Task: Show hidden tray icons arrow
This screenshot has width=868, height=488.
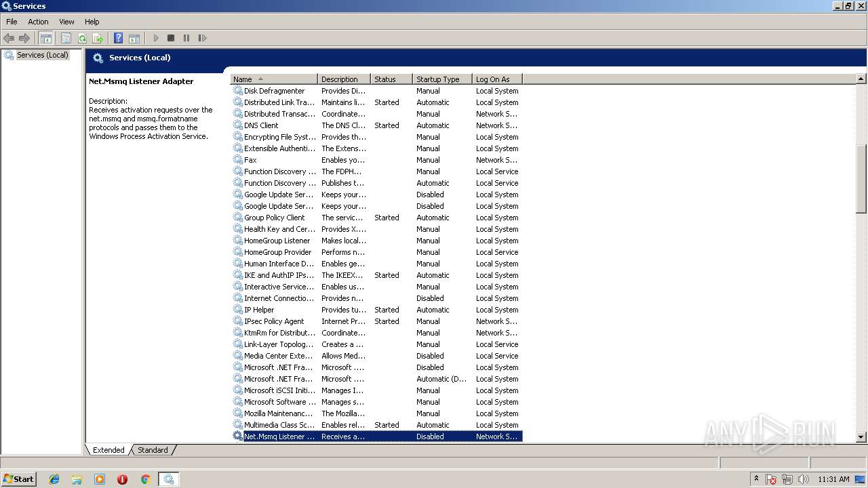Action: (x=756, y=479)
